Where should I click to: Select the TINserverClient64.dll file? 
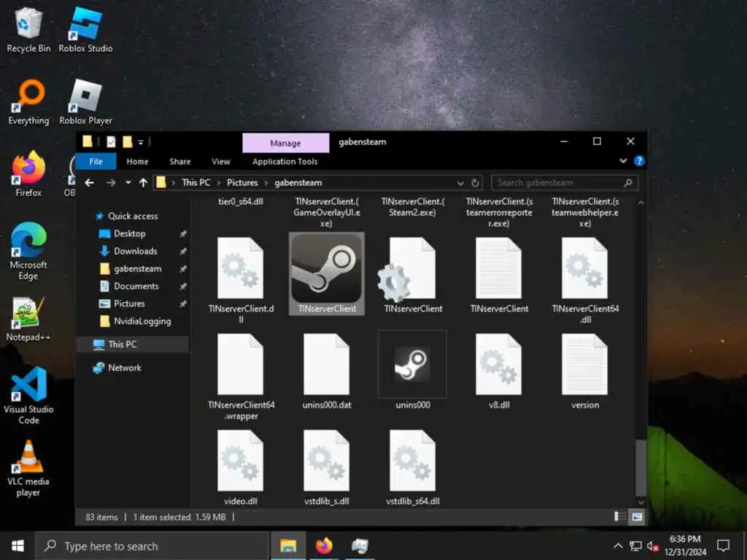tap(585, 279)
